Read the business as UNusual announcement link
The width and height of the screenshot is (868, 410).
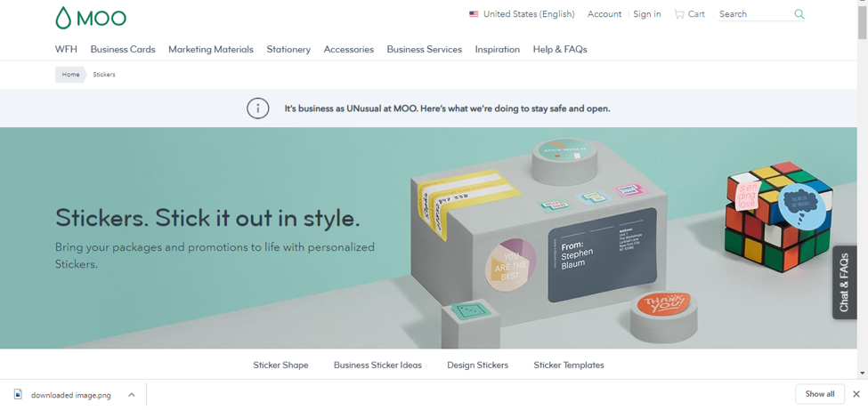click(447, 109)
